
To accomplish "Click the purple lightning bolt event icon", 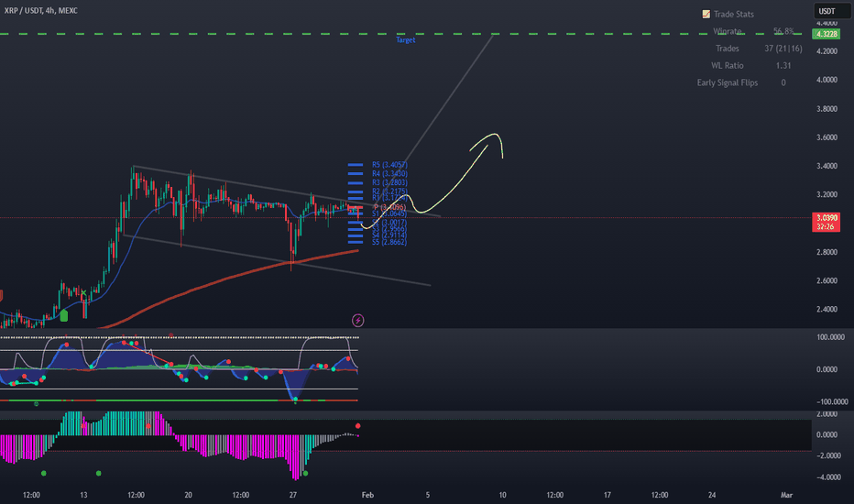I will click(358, 321).
